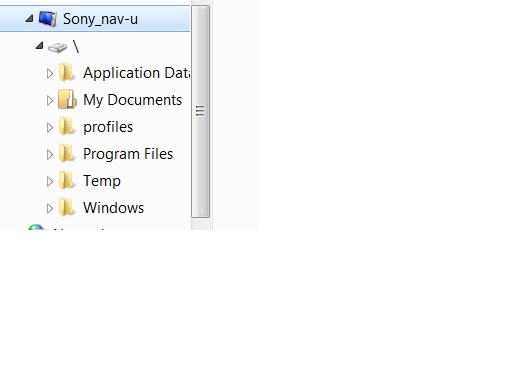512x384 pixels.
Task: Expand the My Documents folder
Action: (x=50, y=100)
